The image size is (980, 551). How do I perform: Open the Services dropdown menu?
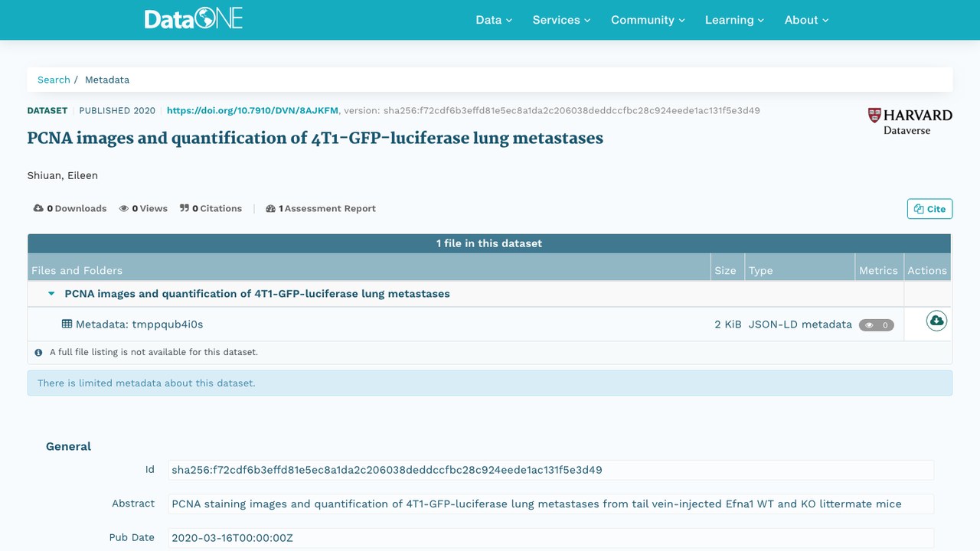tap(562, 20)
